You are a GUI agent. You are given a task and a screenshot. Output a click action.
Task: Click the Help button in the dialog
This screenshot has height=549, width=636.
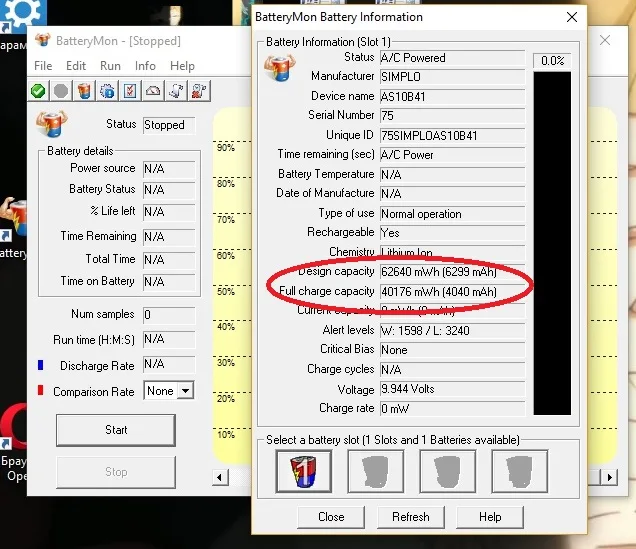(x=490, y=517)
